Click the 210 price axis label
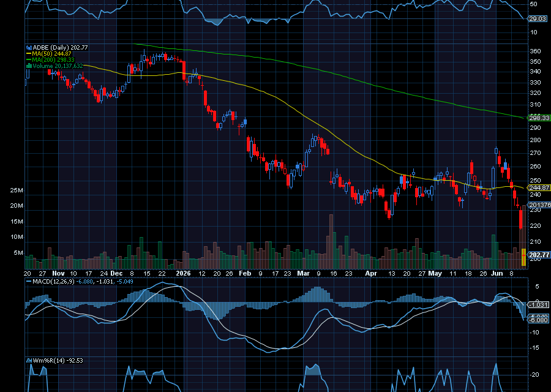551x392 pixels. pos(535,242)
